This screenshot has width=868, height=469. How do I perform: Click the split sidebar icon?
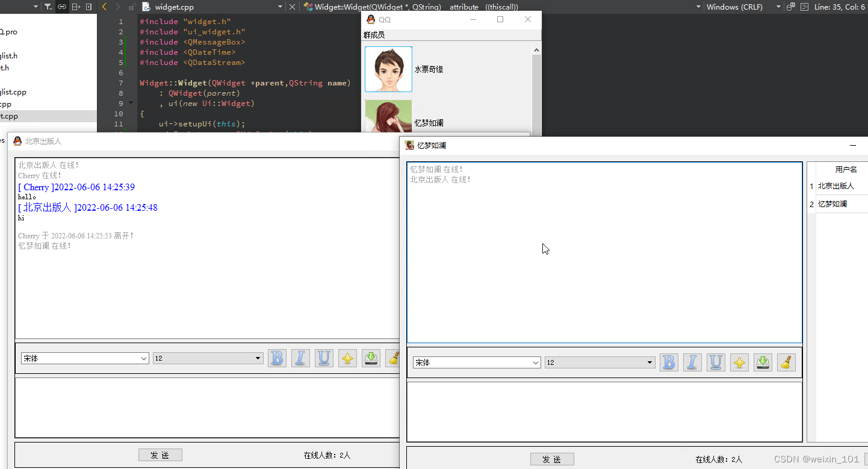(76, 7)
